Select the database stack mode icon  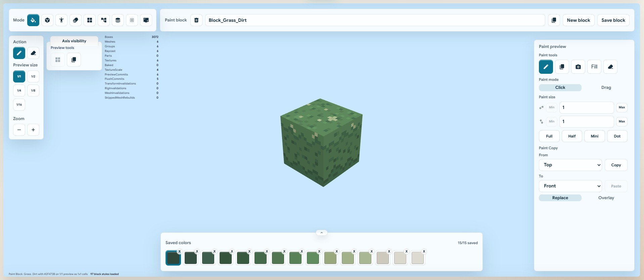point(118,20)
